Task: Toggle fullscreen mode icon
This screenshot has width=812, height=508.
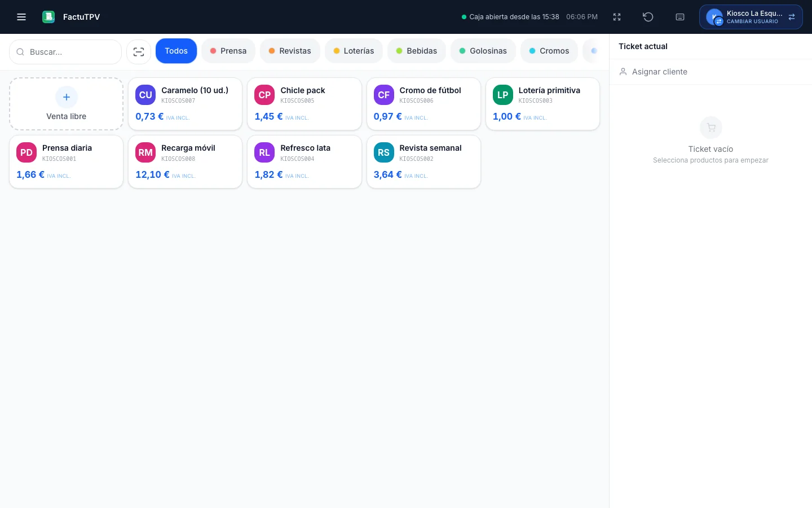Action: point(617,17)
